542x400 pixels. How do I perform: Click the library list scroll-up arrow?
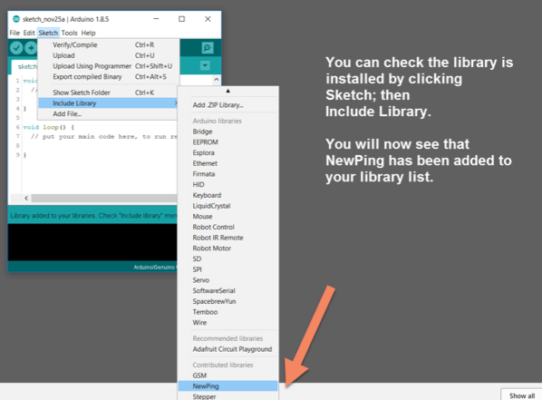228,91
